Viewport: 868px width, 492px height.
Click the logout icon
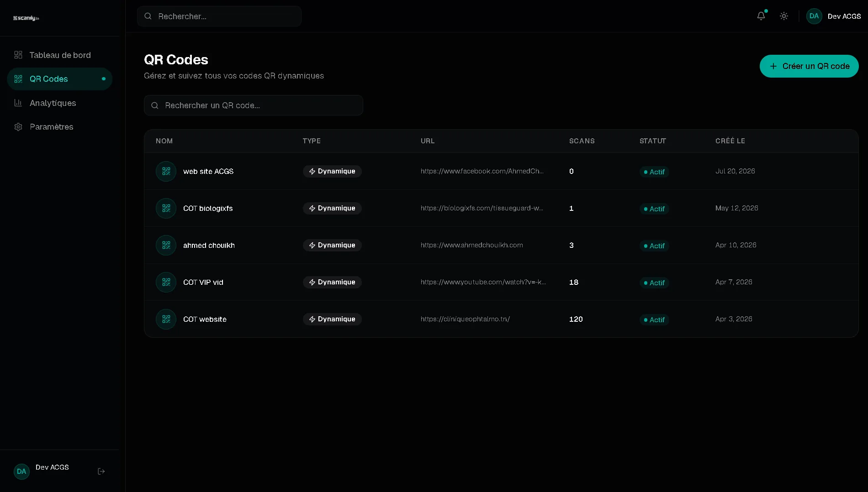pyautogui.click(x=101, y=471)
